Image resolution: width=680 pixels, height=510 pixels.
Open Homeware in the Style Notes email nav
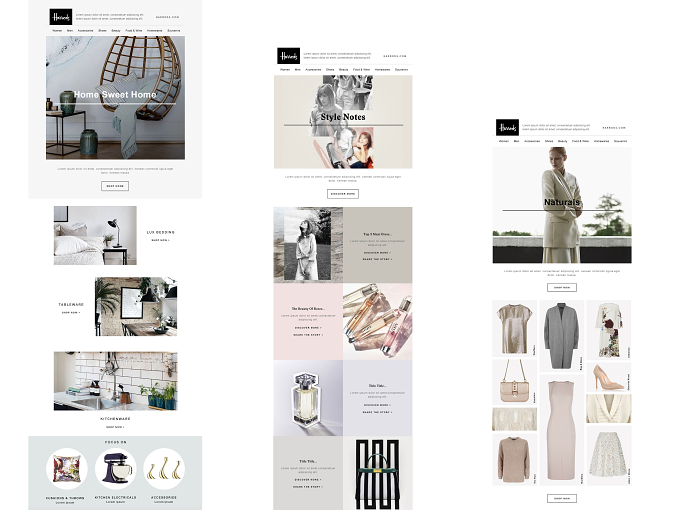click(382, 69)
